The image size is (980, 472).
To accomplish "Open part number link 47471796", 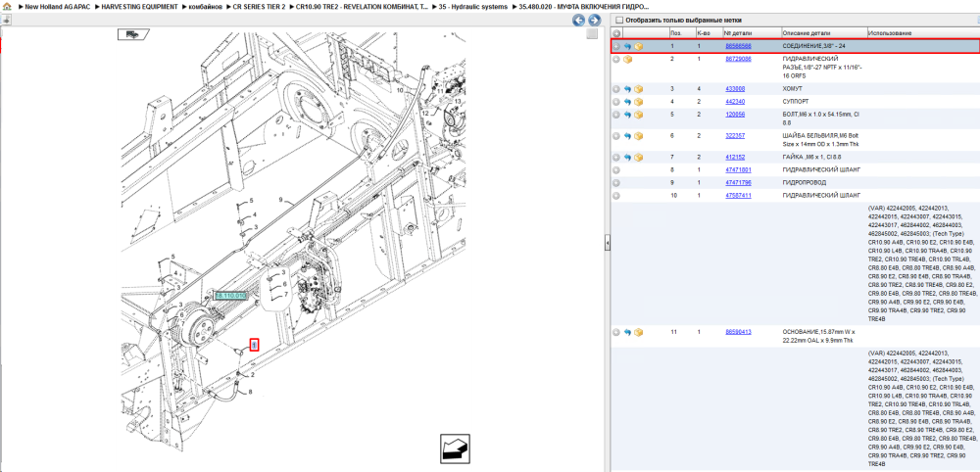I will pyautogui.click(x=738, y=183).
